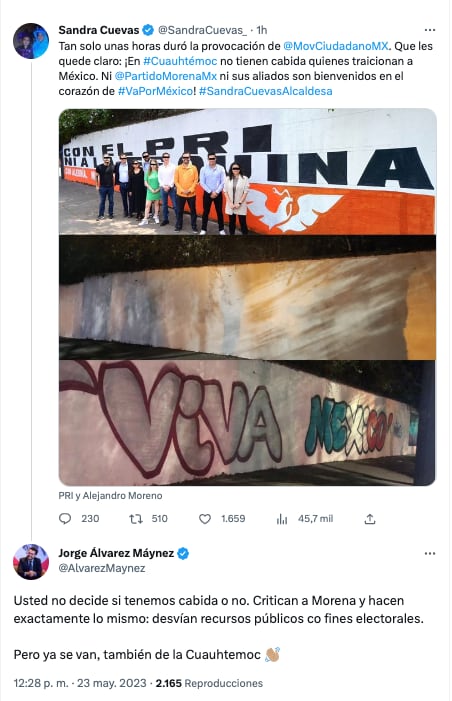
Task: Click Jorge Álvarez Máynez's verified badge
Action: (x=183, y=553)
